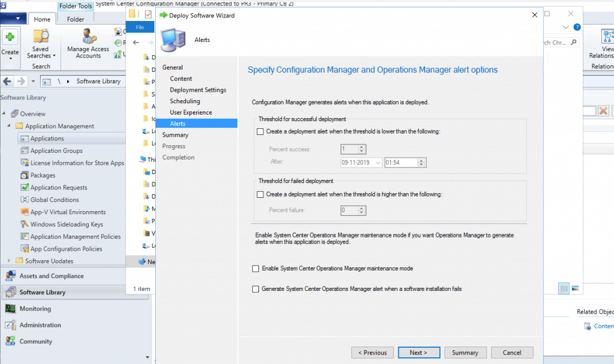Click the red X clear icon

(x=603, y=111)
